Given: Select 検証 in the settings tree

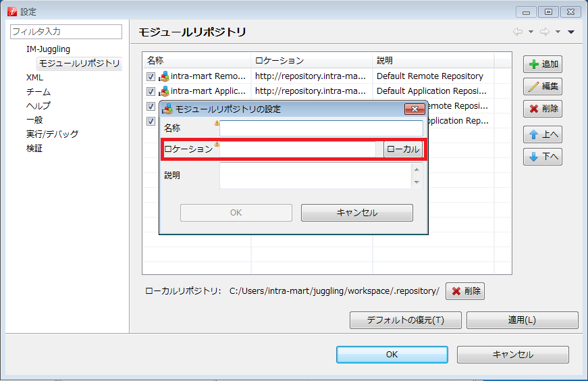Looking at the screenshot, I should click(34, 148).
